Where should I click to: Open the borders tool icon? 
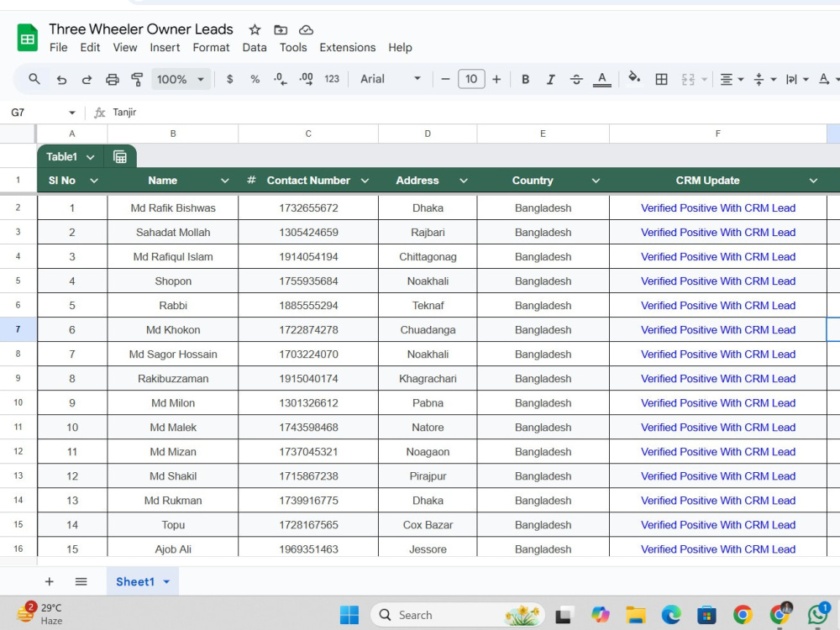point(662,79)
